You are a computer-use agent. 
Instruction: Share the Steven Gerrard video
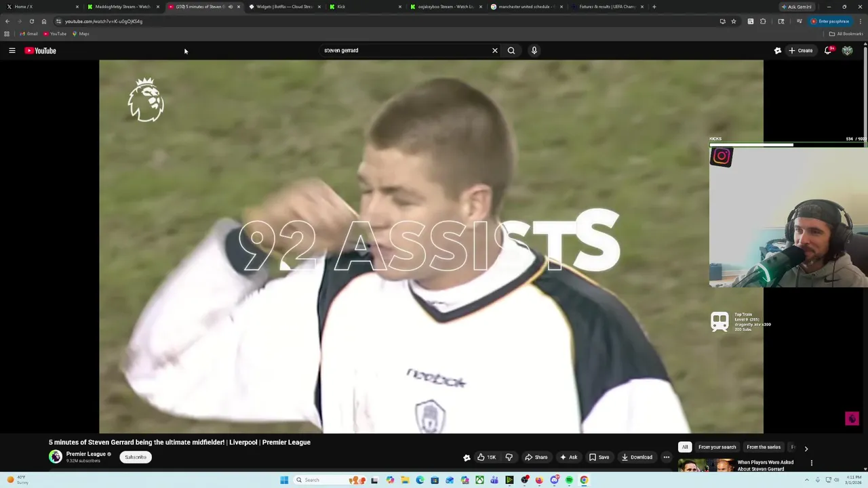[536, 457]
